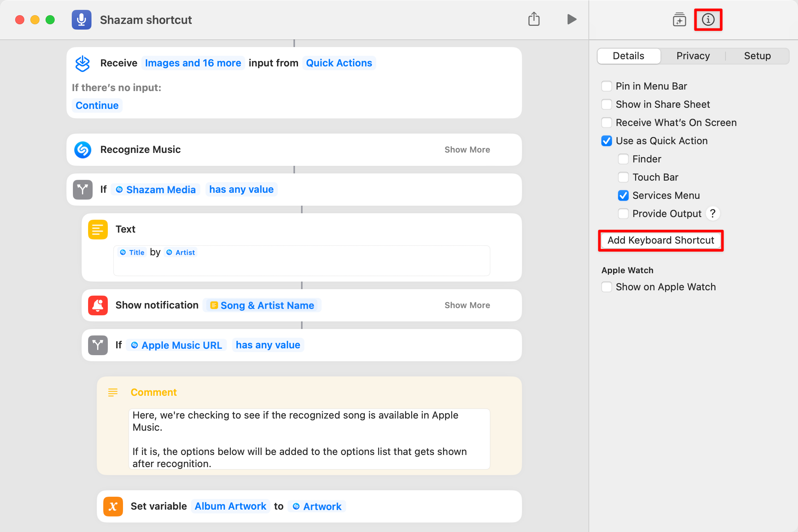
Task: Expand Show More on Recognize Music
Action: point(467,150)
